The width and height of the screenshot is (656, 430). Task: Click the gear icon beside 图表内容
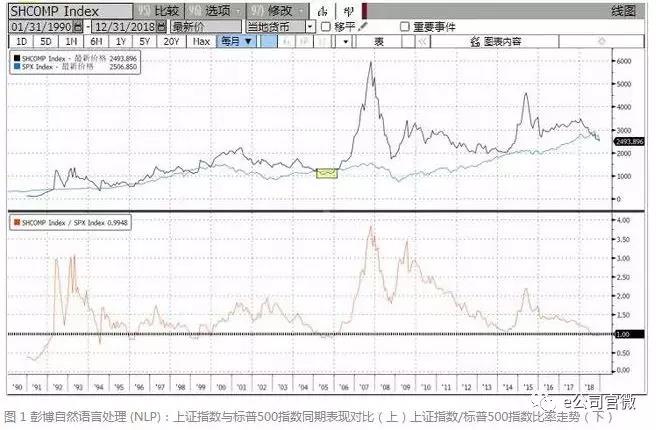pos(475,41)
